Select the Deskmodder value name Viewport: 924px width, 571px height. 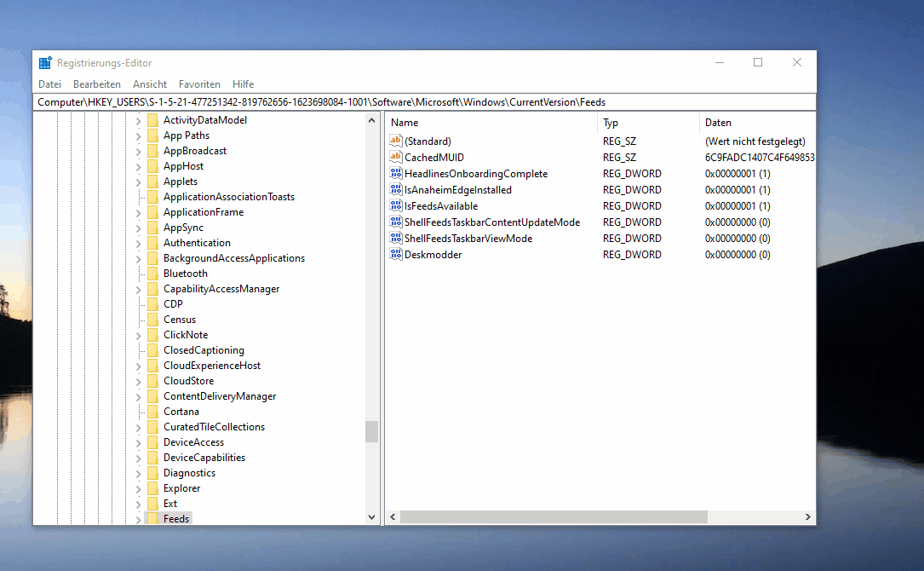433,255
